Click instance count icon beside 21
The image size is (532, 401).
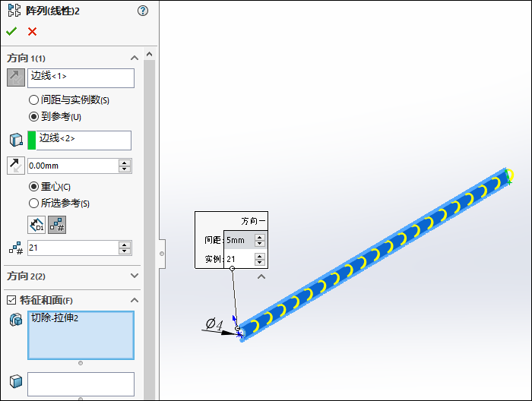click(x=16, y=248)
